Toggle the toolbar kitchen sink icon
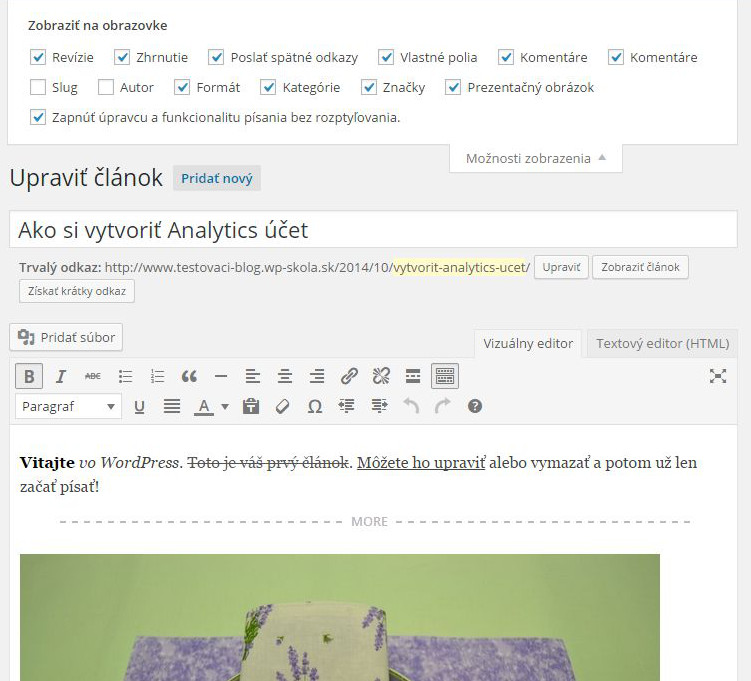The width and height of the screenshot is (751, 681). pyautogui.click(x=445, y=376)
